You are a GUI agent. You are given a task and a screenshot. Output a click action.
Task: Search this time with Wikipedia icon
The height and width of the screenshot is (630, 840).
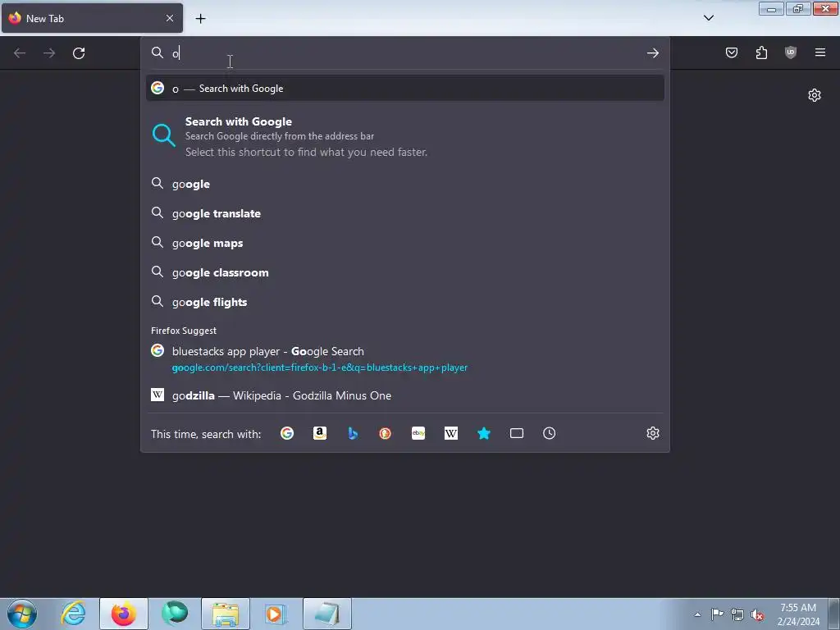pyautogui.click(x=451, y=433)
